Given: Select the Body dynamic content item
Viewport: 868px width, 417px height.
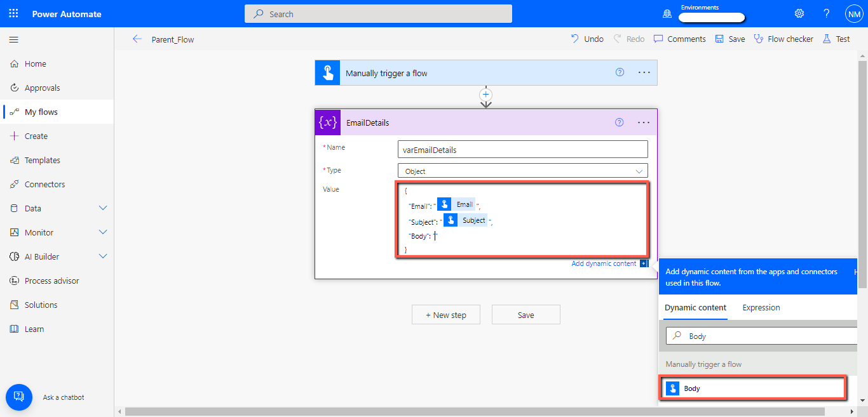Looking at the screenshot, I should tap(754, 388).
